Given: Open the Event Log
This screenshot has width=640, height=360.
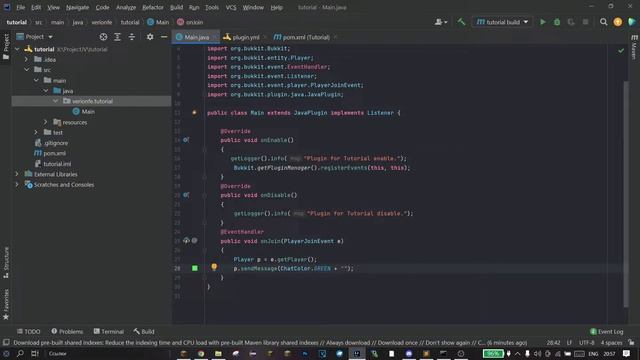Looking at the screenshot, I should tap(607, 331).
